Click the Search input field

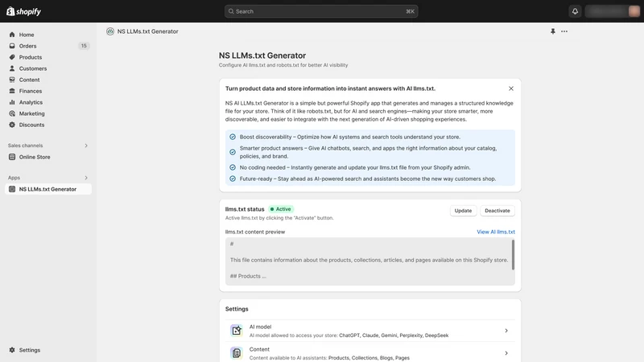[321, 11]
